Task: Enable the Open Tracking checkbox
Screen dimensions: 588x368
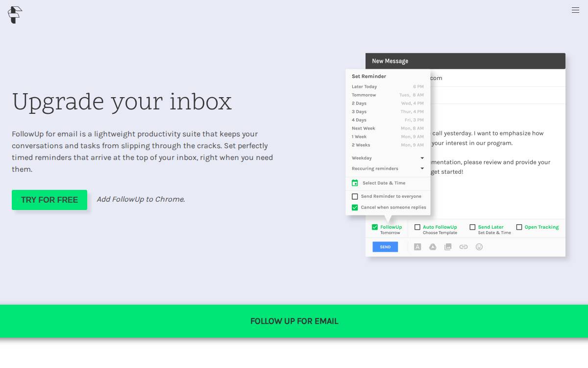Action: pyautogui.click(x=519, y=227)
